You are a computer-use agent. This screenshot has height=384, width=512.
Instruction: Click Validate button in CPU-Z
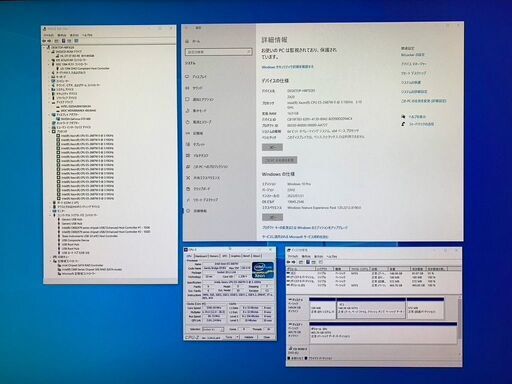[x=249, y=337]
